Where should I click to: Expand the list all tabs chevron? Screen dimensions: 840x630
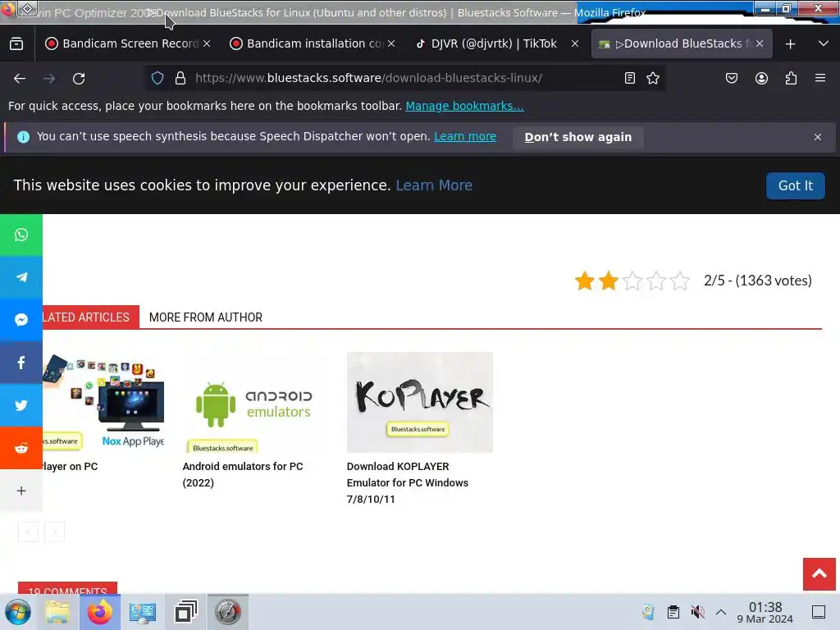824,44
